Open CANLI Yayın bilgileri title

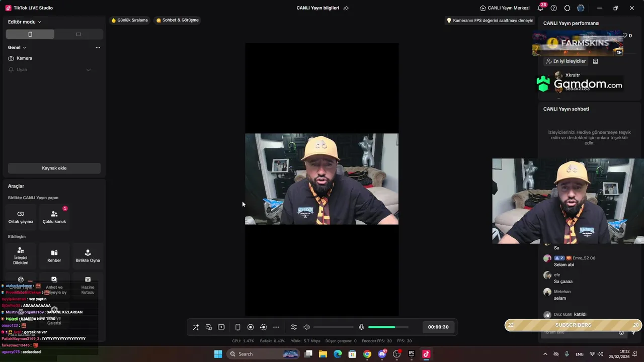[317, 8]
